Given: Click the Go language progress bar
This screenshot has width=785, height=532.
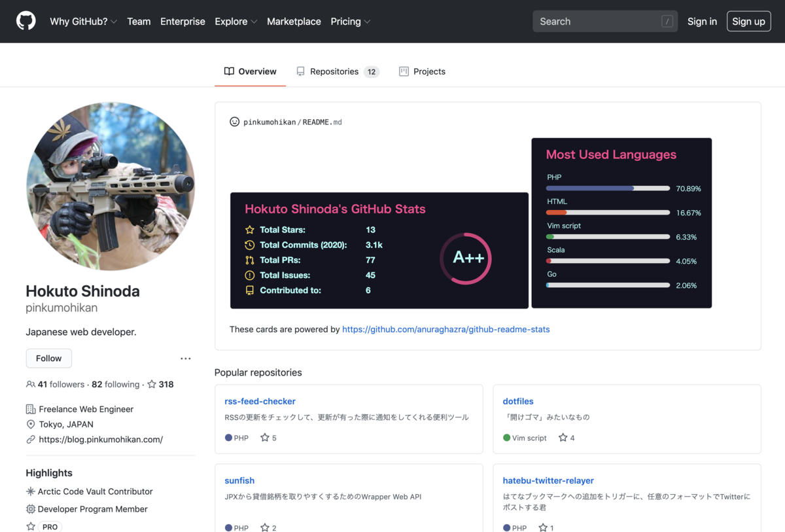Looking at the screenshot, I should pyautogui.click(x=608, y=285).
